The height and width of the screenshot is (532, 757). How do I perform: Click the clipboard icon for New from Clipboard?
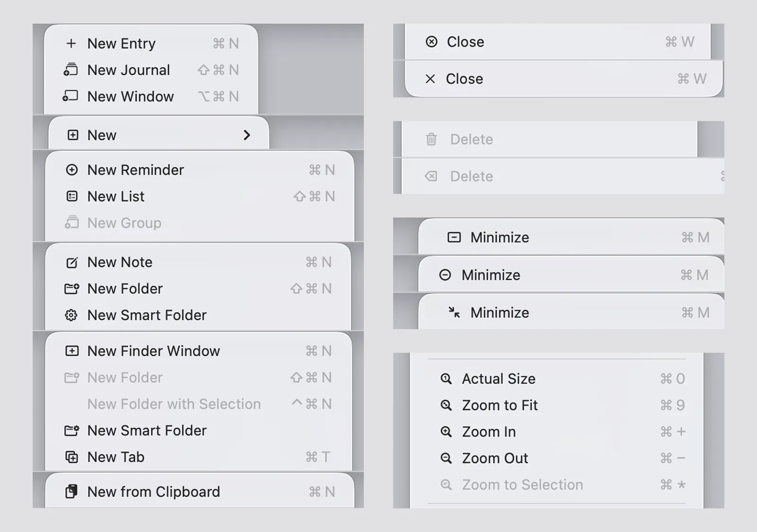coord(71,492)
